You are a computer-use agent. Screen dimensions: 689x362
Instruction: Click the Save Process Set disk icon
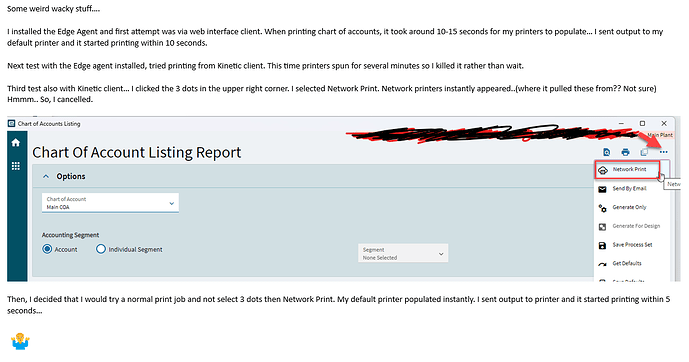coord(602,246)
